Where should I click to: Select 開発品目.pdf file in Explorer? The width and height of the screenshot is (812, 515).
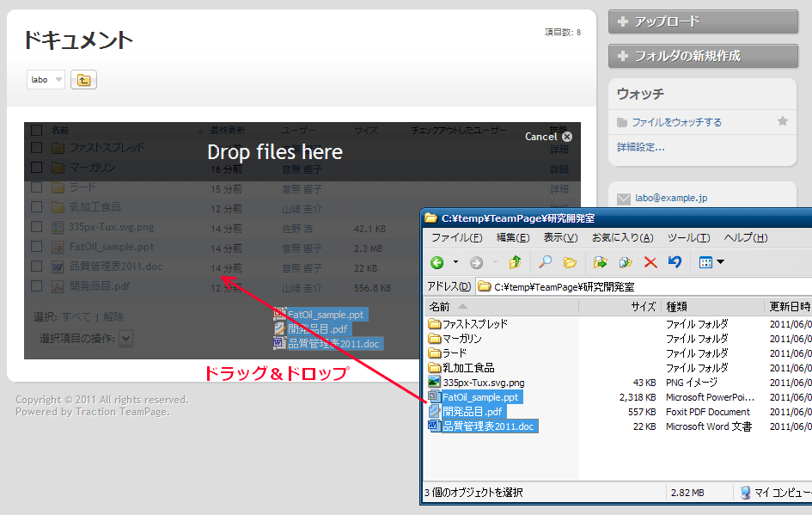[x=466, y=411]
